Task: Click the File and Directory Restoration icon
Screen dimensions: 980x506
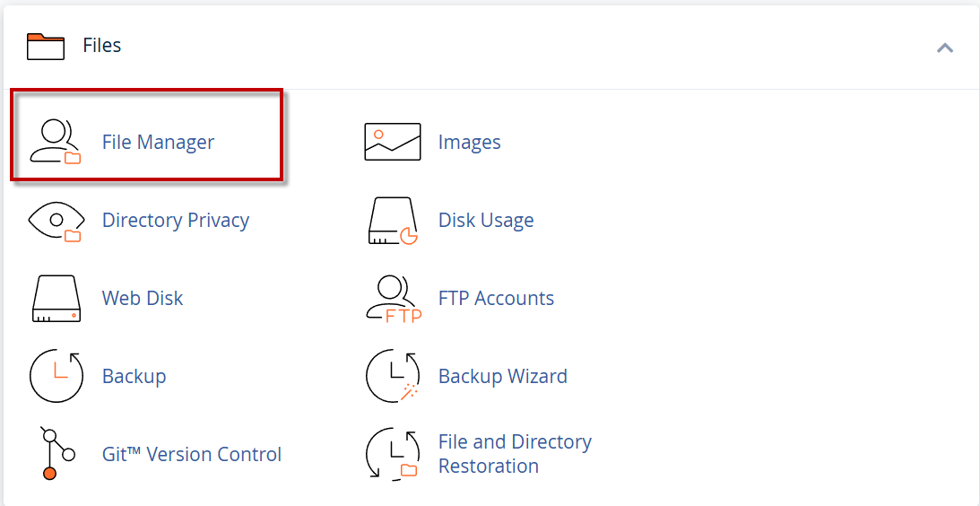Action: [394, 455]
